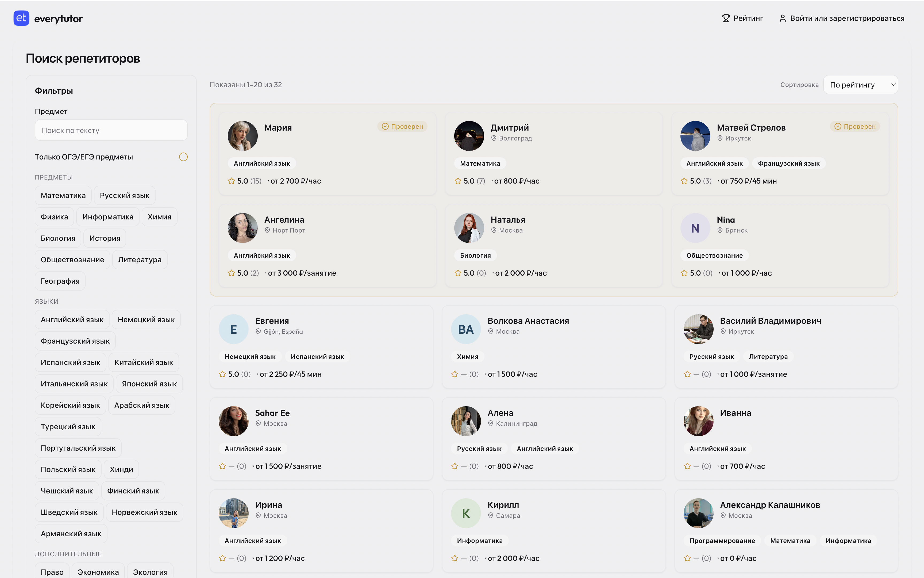Click Проверен badge on Матвей Стрелов's card
This screenshot has height=578, width=924.
tap(855, 127)
